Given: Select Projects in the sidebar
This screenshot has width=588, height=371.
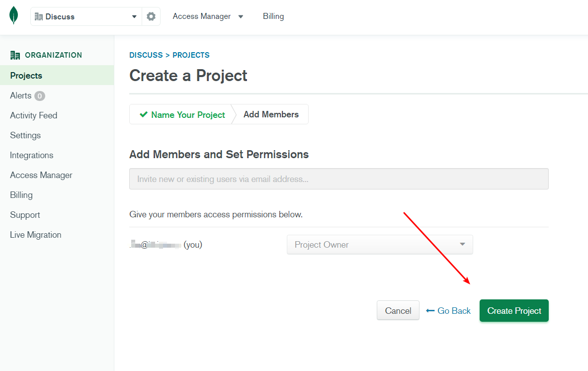Looking at the screenshot, I should coord(26,75).
